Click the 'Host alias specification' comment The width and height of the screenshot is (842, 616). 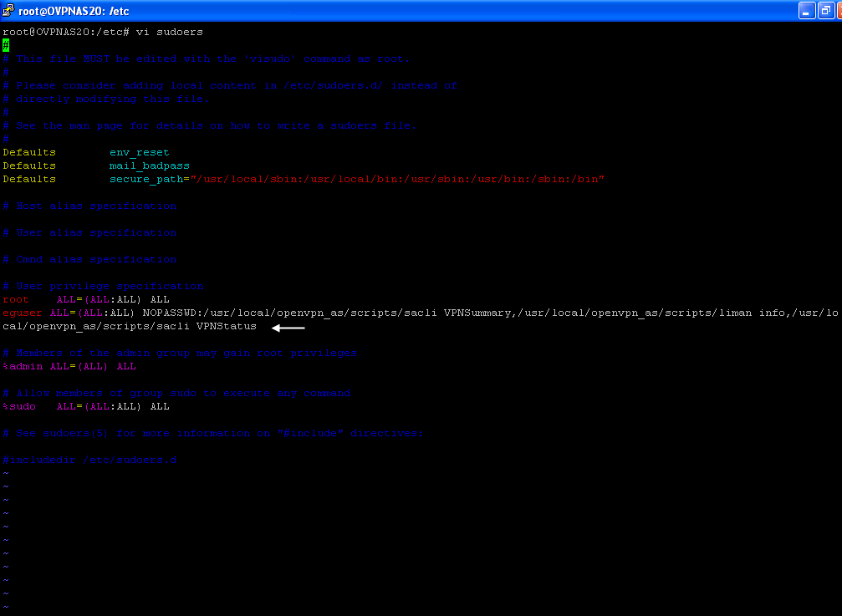point(89,206)
